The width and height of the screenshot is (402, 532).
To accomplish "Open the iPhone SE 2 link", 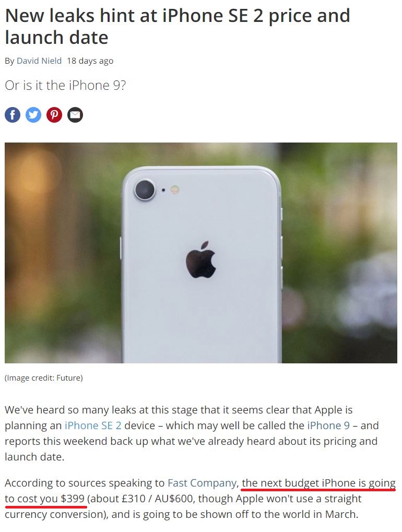I will click(x=93, y=425).
